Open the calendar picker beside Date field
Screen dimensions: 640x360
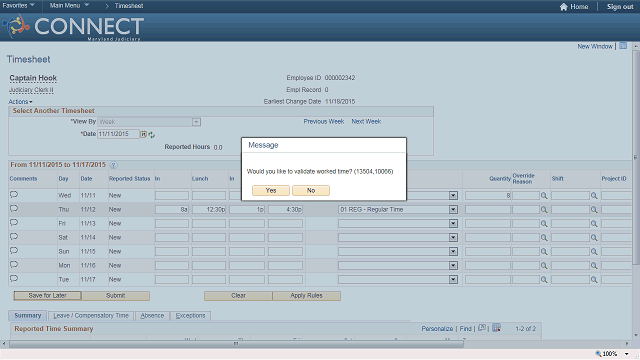[x=144, y=134]
